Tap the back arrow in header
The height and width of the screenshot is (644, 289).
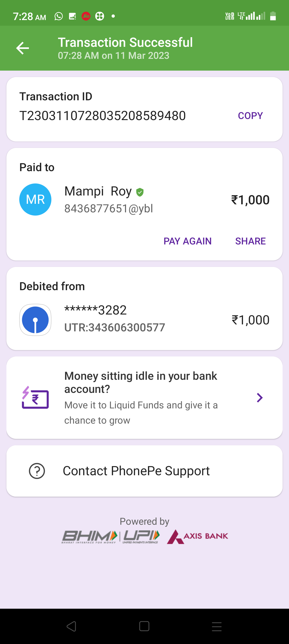(22, 48)
